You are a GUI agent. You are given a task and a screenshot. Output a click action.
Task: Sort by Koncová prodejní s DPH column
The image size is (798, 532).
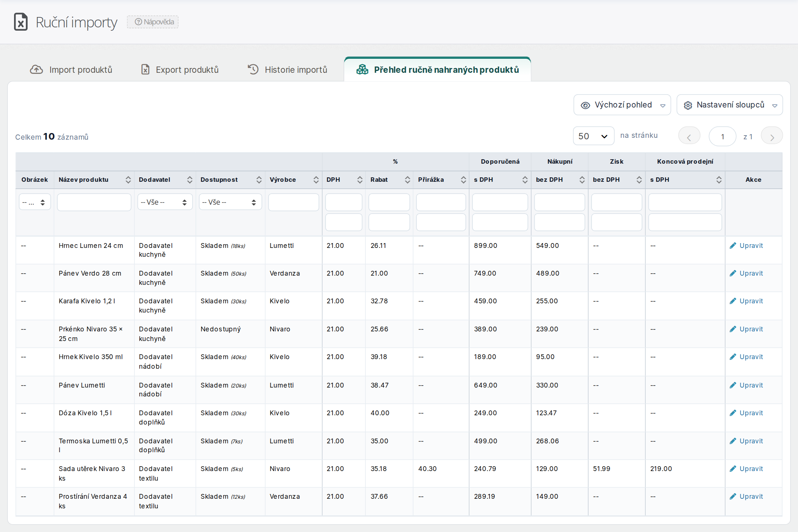coord(719,180)
